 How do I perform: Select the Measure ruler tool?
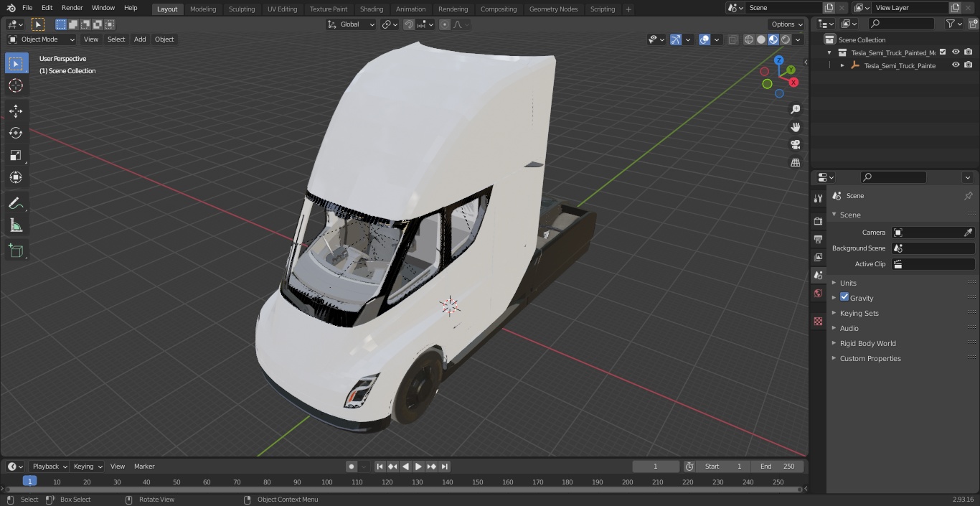click(16, 225)
